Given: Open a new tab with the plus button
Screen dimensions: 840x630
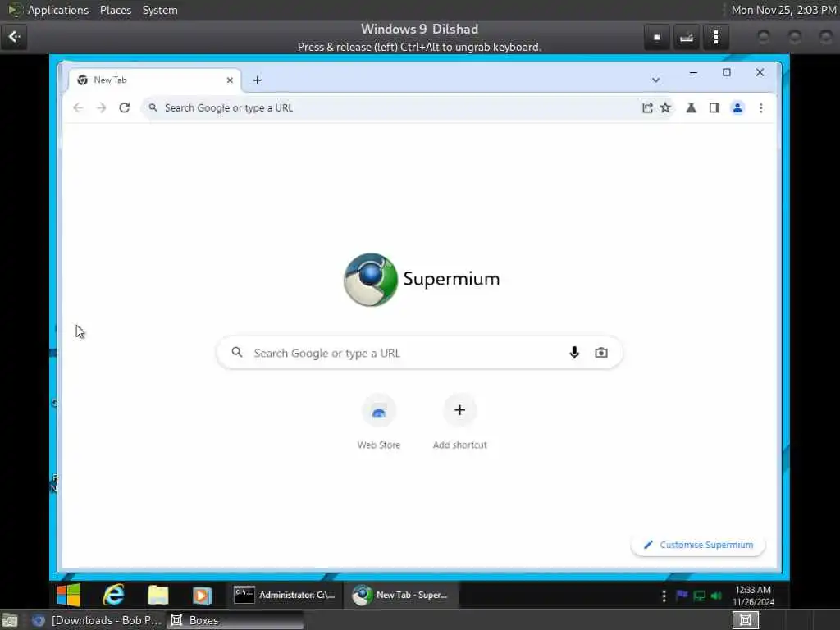Looking at the screenshot, I should click(257, 80).
